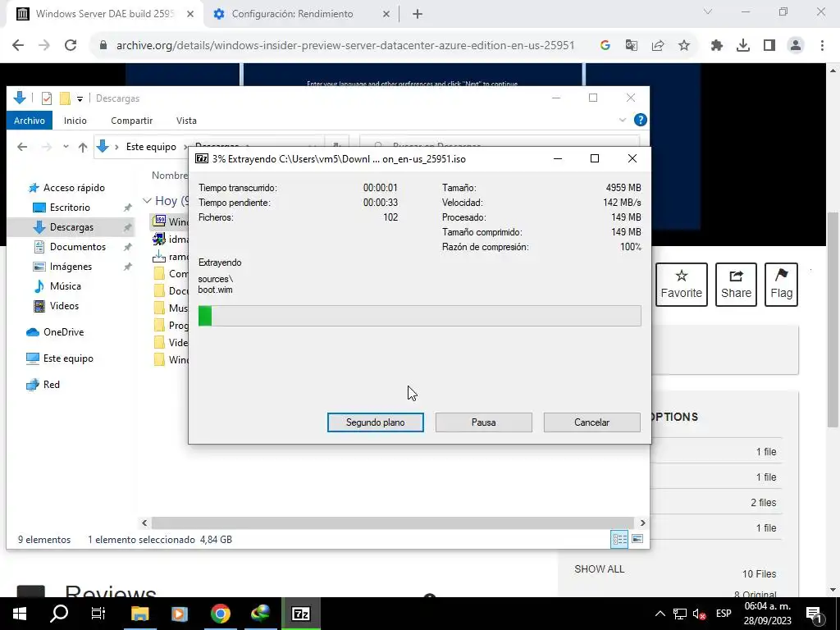Image resolution: width=840 pixels, height=630 pixels.
Task: Open the Archivo menu in Explorer
Action: [x=30, y=121]
